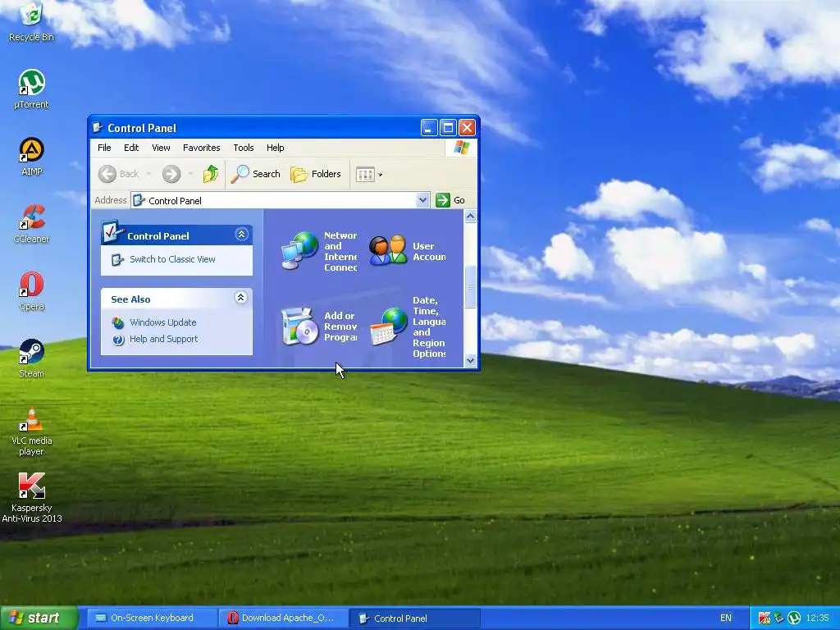Click the Control Panel taskbar button
The image size is (840, 630).
(415, 619)
